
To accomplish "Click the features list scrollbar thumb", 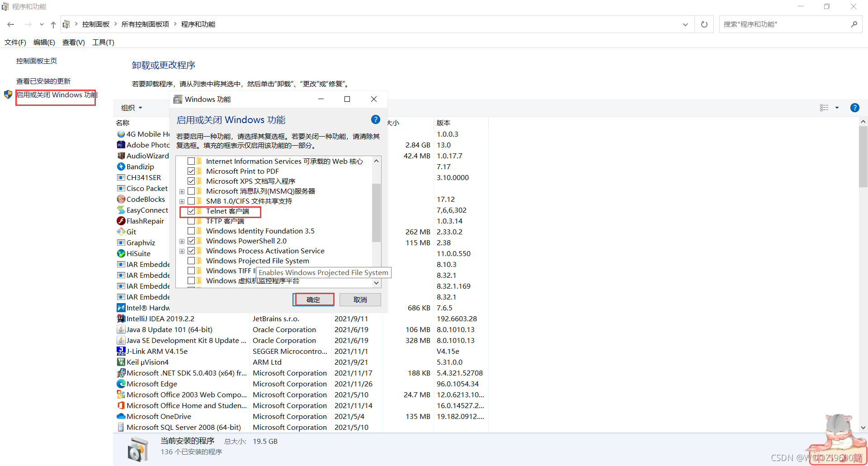I will [376, 212].
